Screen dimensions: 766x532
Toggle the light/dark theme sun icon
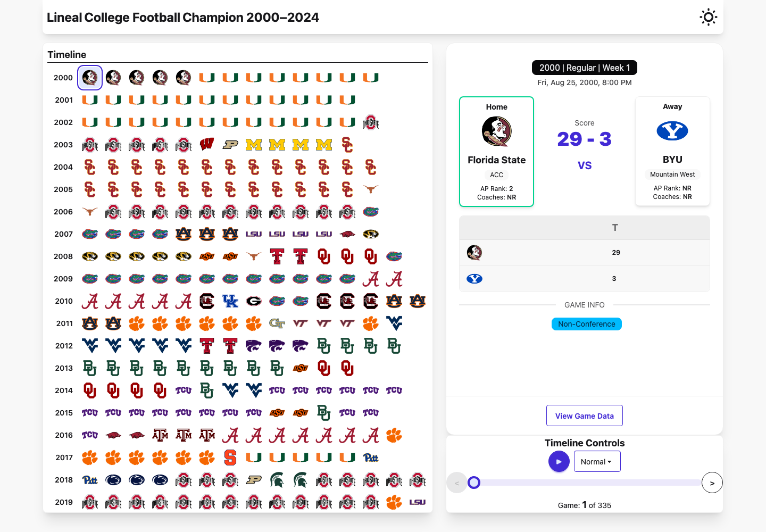[x=708, y=18]
